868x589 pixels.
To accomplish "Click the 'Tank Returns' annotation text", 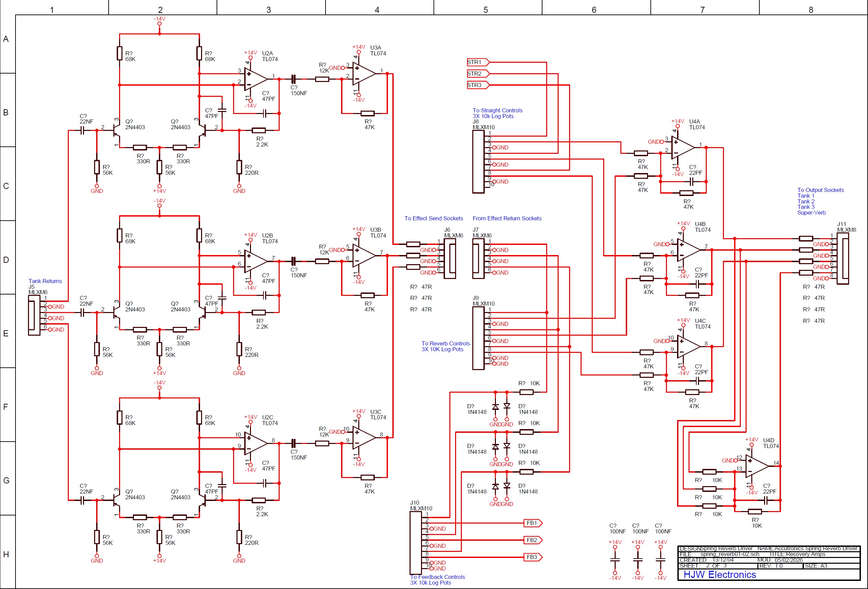I will (45, 281).
